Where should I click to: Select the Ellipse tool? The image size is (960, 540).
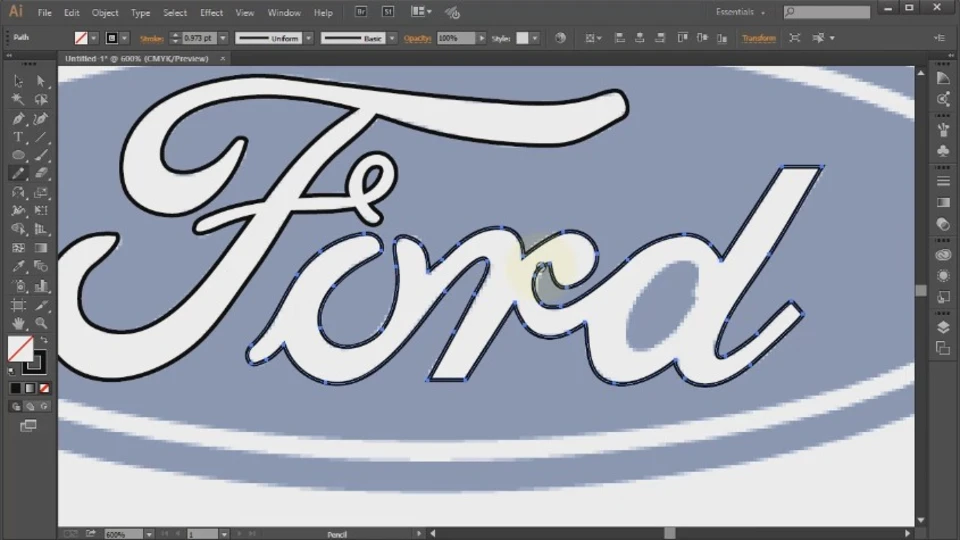pos(18,155)
